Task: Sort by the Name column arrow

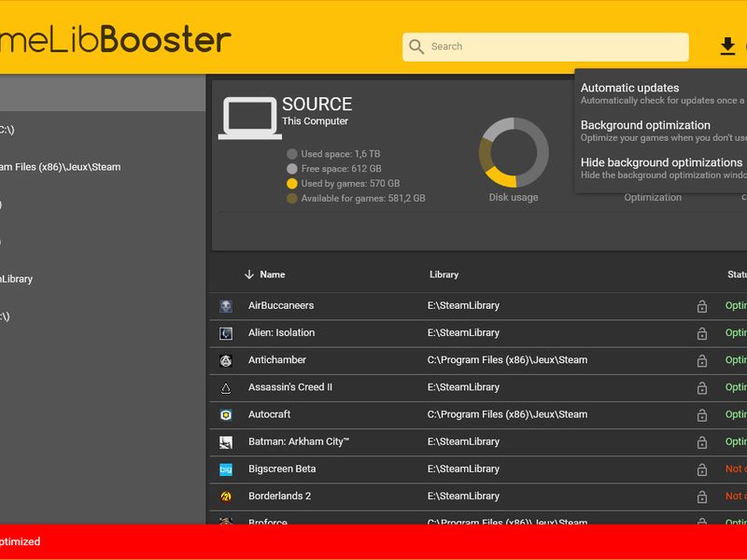Action: [248, 274]
